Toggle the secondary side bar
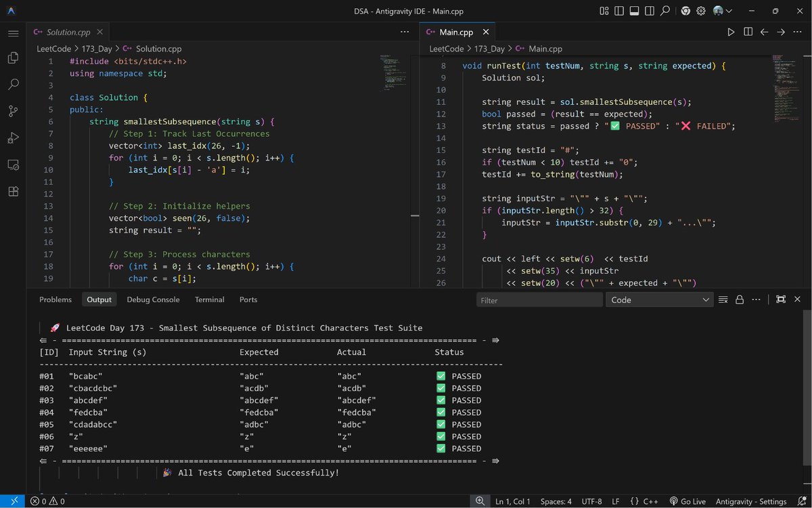Viewport: 812px width, 508px height. pos(650,11)
